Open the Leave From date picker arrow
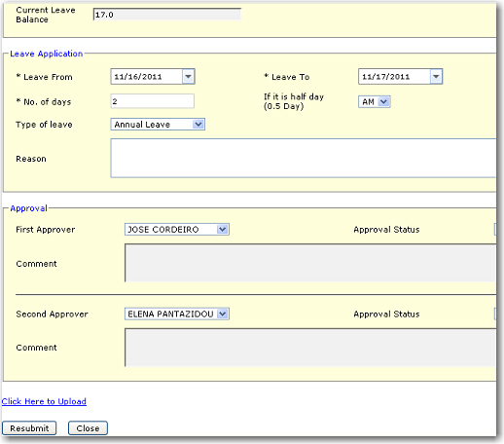The height and width of the screenshot is (444, 504). (188, 77)
